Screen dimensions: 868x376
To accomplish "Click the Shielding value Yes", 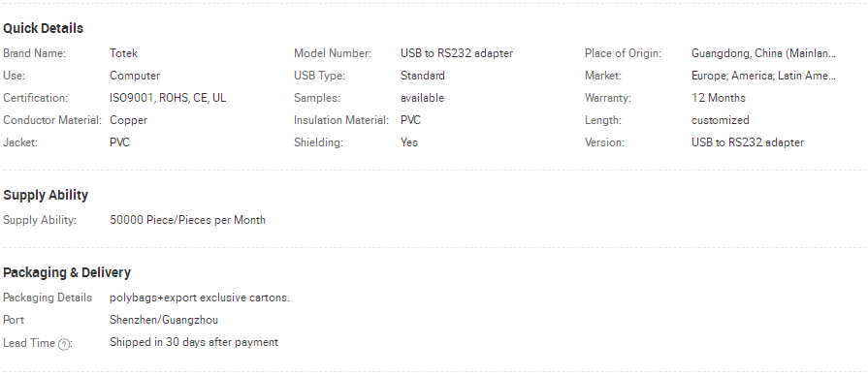I will click(409, 142).
